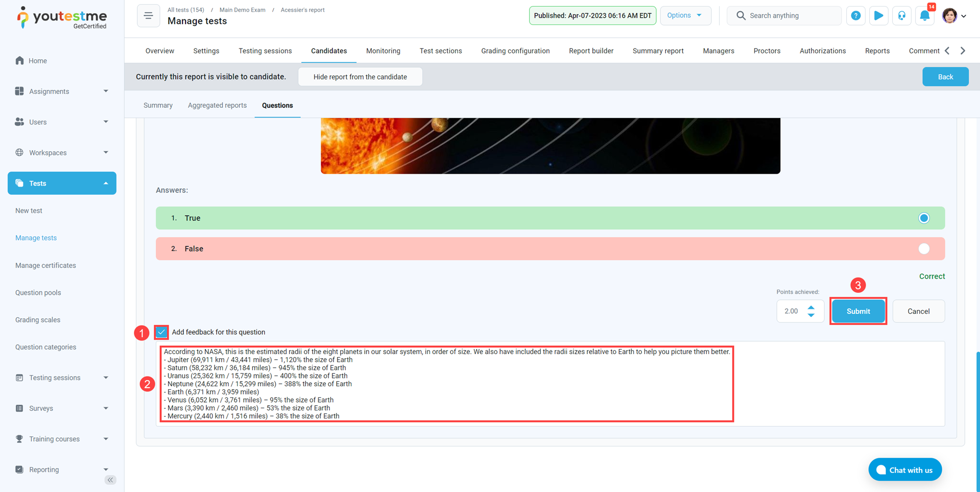Switch to the Overview tab
The height and width of the screenshot is (492, 980).
coord(160,51)
